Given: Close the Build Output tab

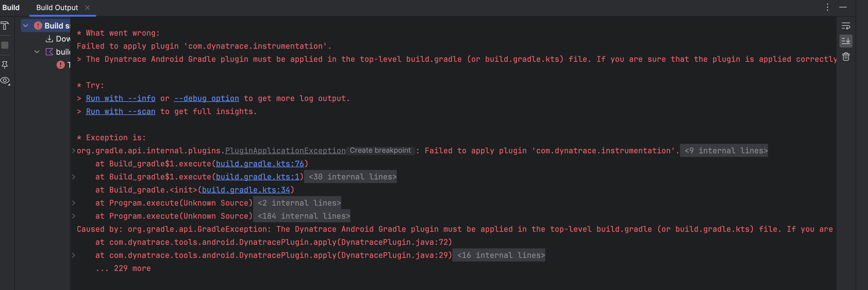Looking at the screenshot, I should pyautogui.click(x=87, y=8).
